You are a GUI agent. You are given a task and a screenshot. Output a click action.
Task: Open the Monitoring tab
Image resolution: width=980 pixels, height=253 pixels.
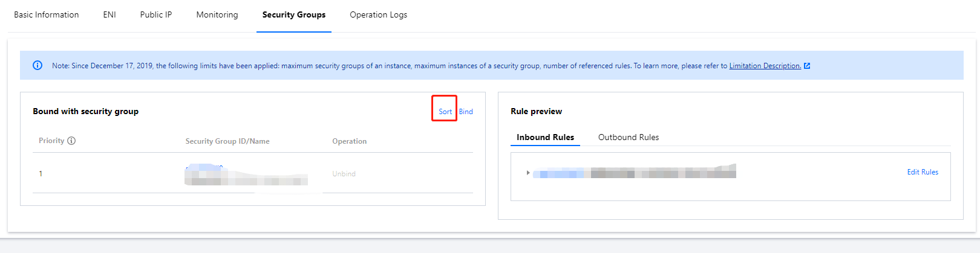217,14
